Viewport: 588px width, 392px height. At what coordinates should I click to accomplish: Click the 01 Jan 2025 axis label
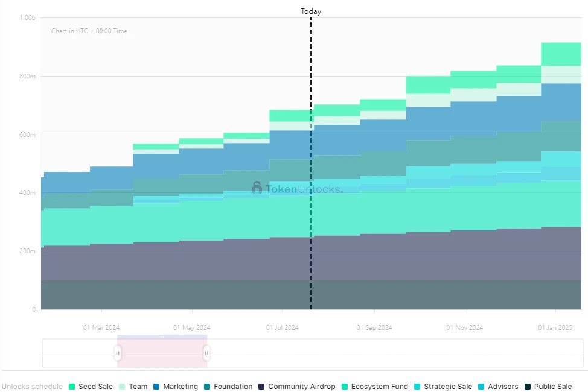point(555,327)
